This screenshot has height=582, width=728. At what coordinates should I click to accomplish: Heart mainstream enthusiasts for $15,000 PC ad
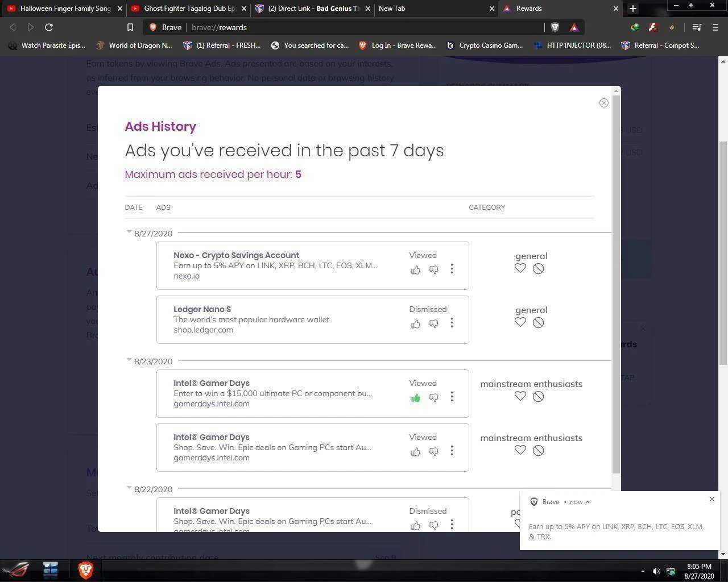click(520, 396)
